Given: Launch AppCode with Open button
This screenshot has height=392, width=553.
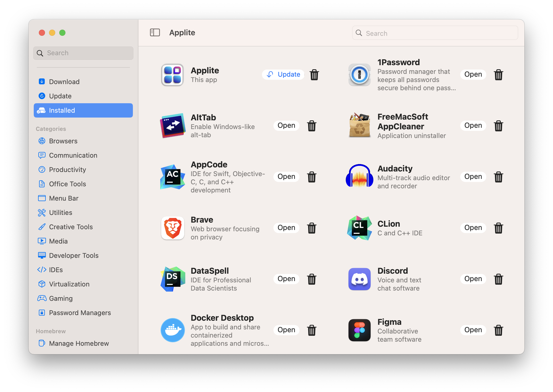Looking at the screenshot, I should (286, 177).
